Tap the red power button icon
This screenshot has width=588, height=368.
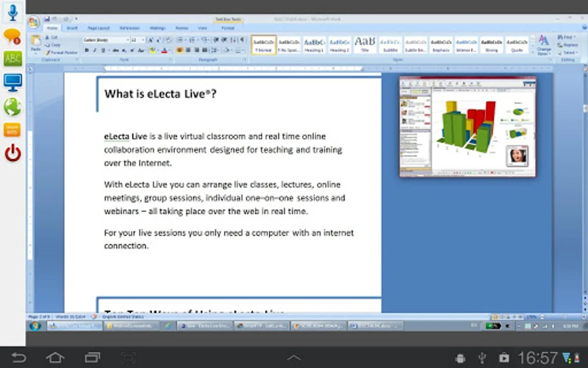tap(13, 153)
